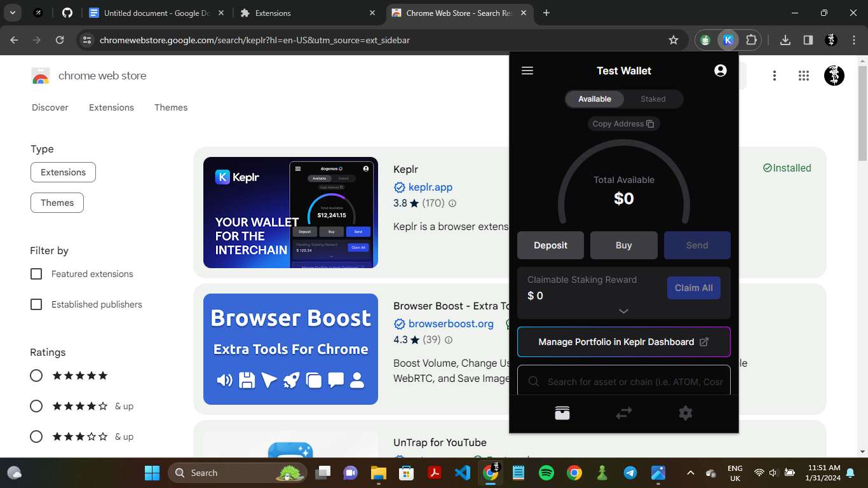
Task: Open Telegram from the taskbar
Action: [630, 473]
